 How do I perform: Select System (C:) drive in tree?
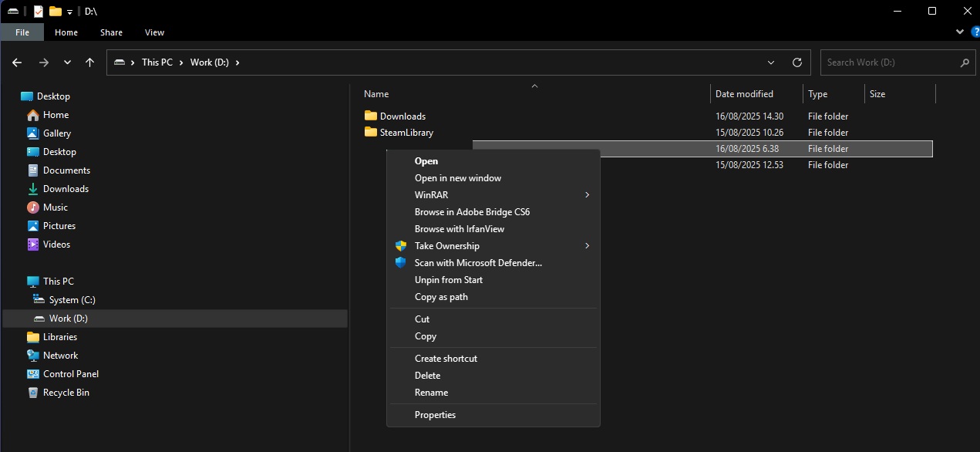click(x=72, y=300)
